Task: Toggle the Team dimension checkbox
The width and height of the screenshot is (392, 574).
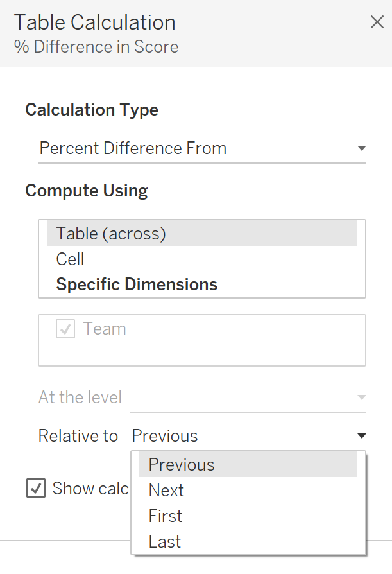Action: pos(65,329)
